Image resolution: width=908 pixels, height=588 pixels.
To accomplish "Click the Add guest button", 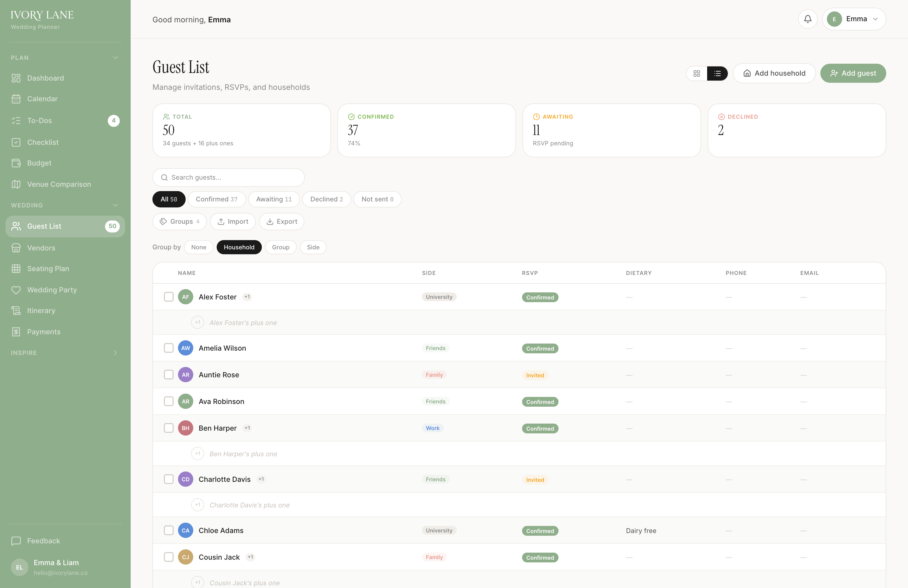I will (853, 73).
